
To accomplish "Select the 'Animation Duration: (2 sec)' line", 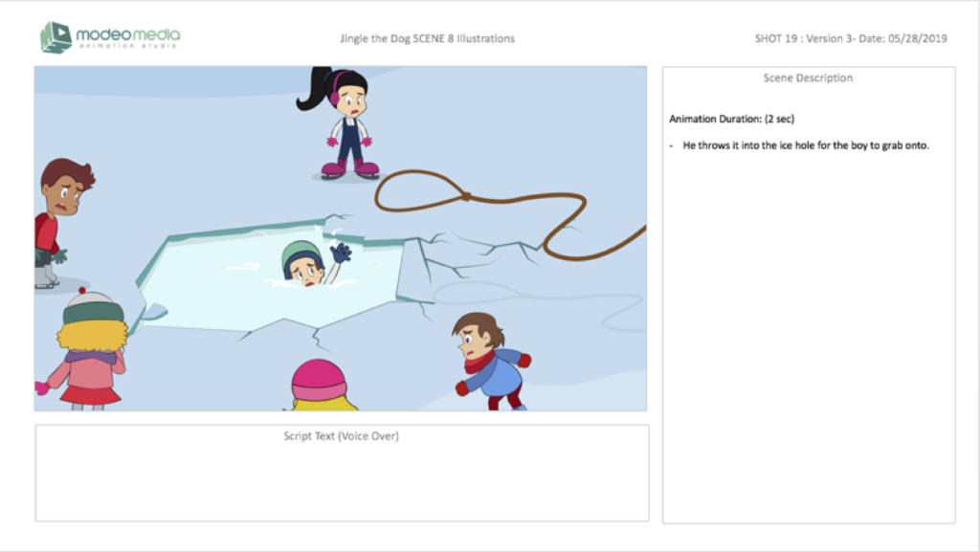I will 732,119.
